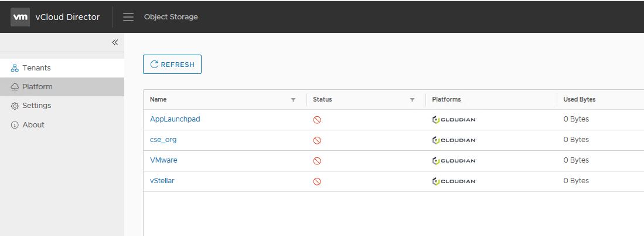
Task: Open Settings from the sidebar
Action: point(36,106)
